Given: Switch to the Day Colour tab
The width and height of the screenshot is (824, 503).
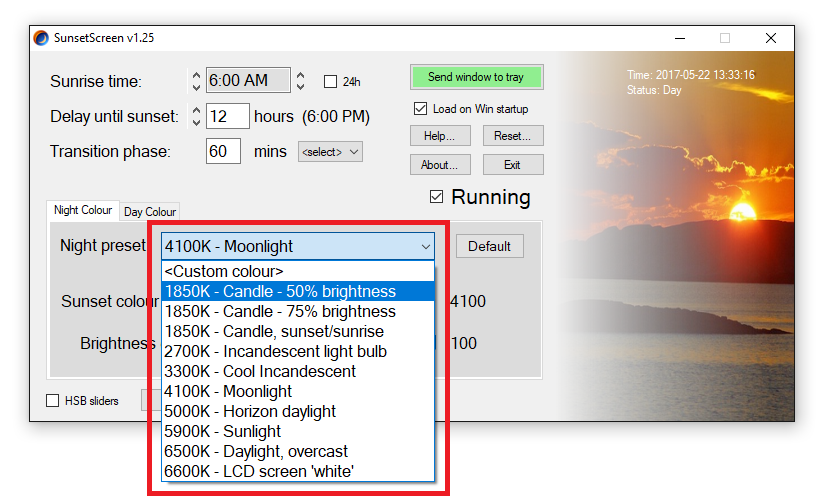Looking at the screenshot, I should tap(150, 212).
